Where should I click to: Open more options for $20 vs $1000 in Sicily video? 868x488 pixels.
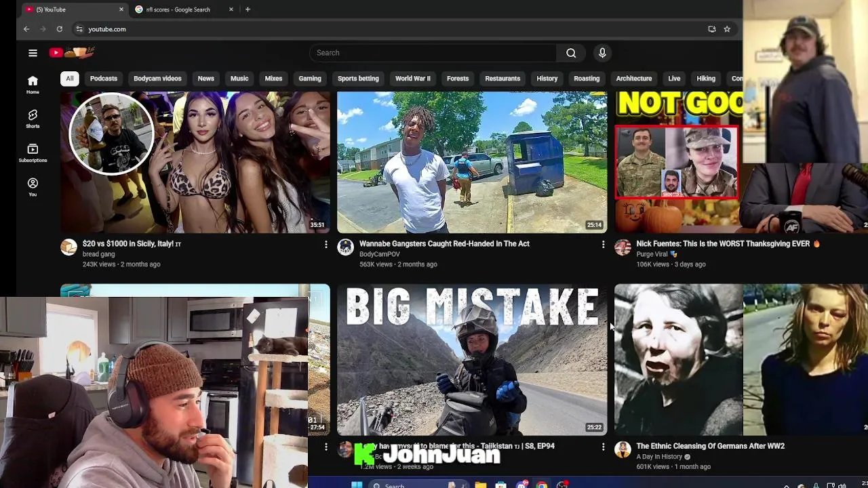[x=326, y=244]
